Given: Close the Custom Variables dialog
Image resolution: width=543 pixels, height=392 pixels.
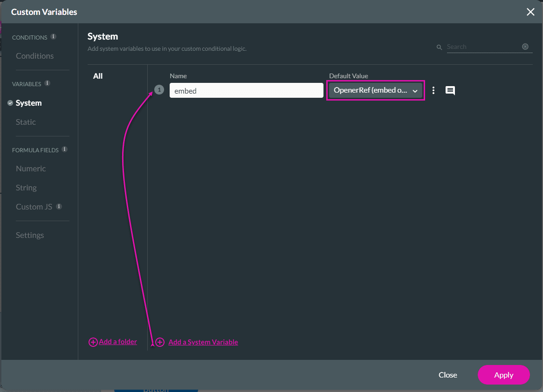Looking at the screenshot, I should 530,12.
